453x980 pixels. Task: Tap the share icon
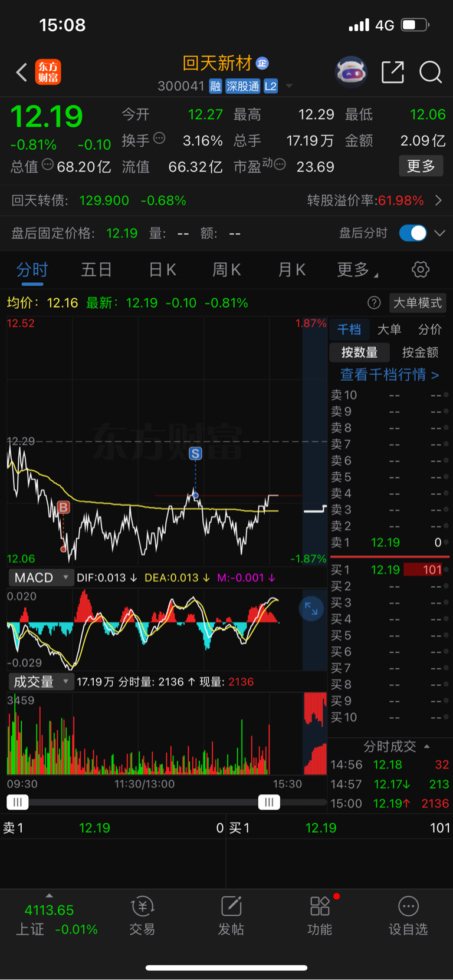point(393,72)
